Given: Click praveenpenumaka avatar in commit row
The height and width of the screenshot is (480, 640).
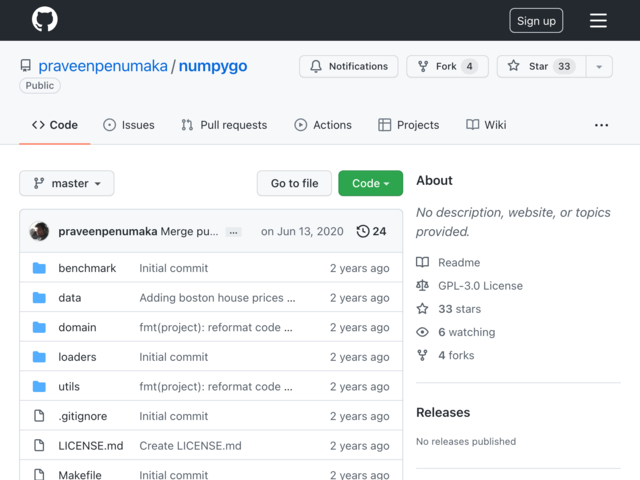Looking at the screenshot, I should [39, 231].
